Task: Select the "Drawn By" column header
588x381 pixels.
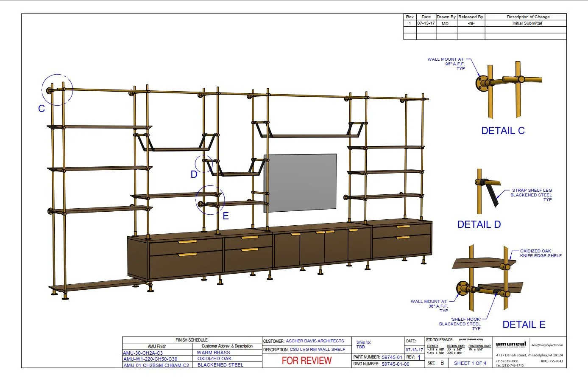Action: pyautogui.click(x=446, y=17)
